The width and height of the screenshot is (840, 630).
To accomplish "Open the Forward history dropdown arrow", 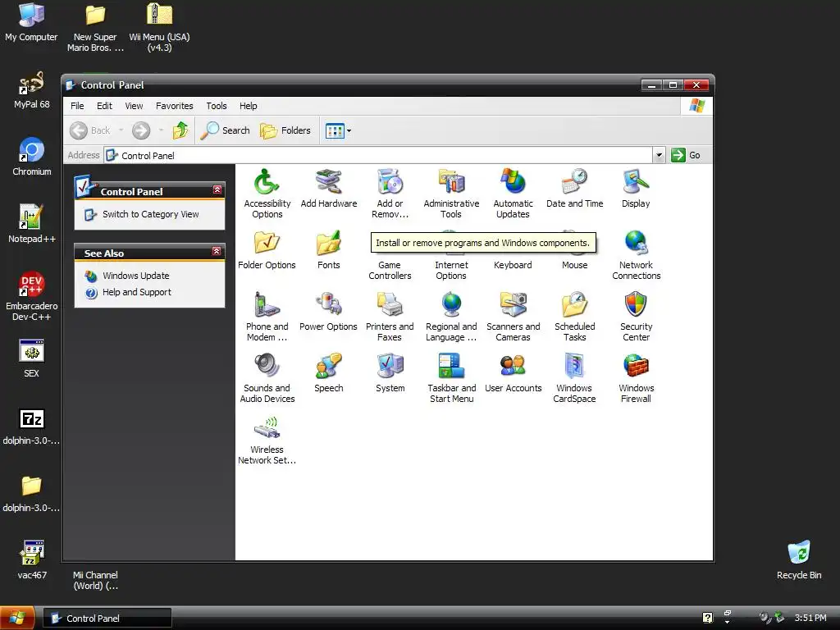I will click(x=161, y=130).
